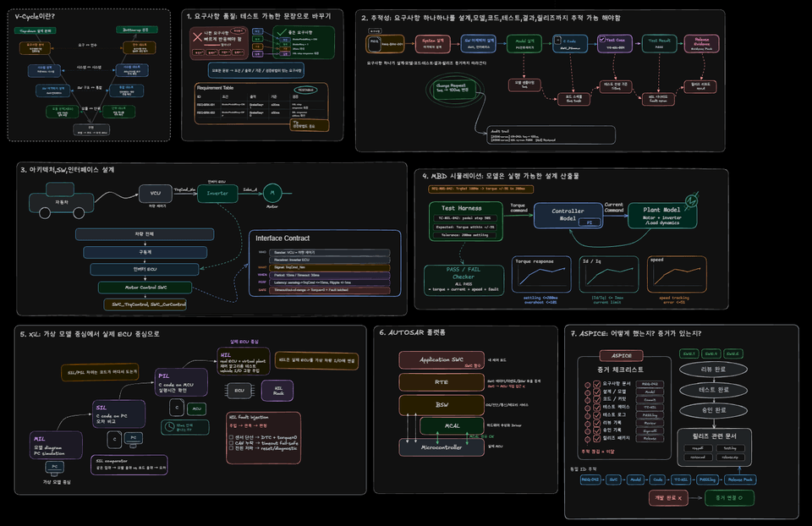812x526 pixels.
Task: Click the clock icon under PIL
Action: point(169,427)
